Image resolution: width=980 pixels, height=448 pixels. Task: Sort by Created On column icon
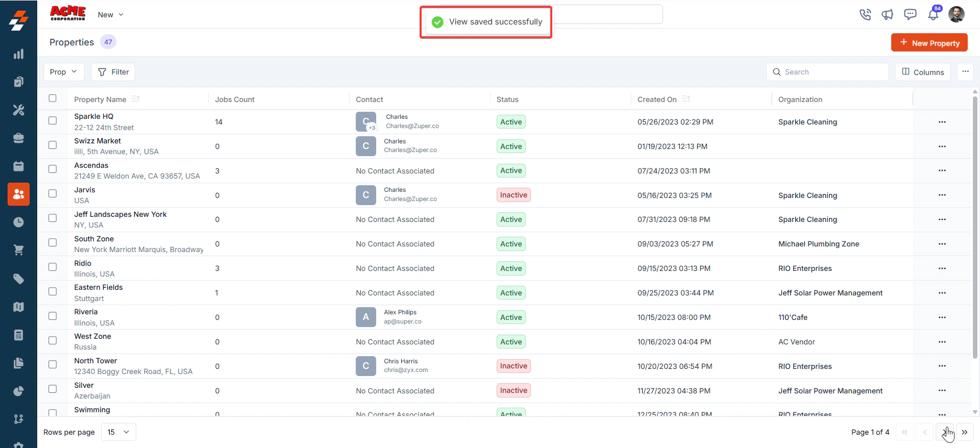686,98
